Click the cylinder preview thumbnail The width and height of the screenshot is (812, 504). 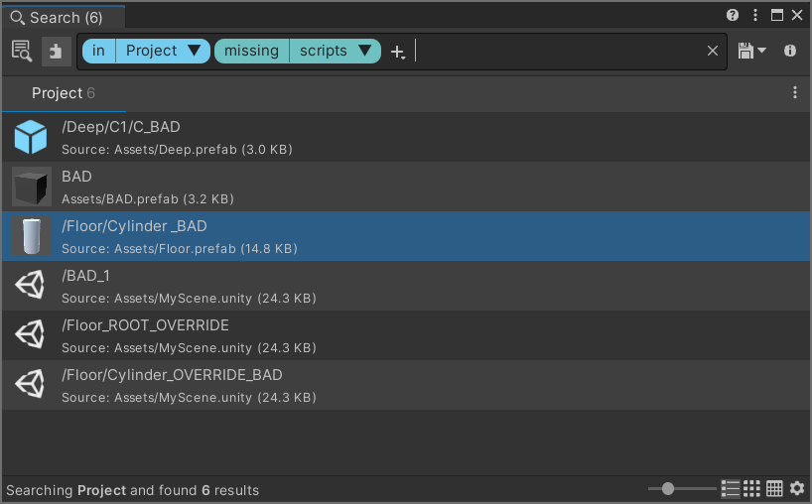click(32, 236)
